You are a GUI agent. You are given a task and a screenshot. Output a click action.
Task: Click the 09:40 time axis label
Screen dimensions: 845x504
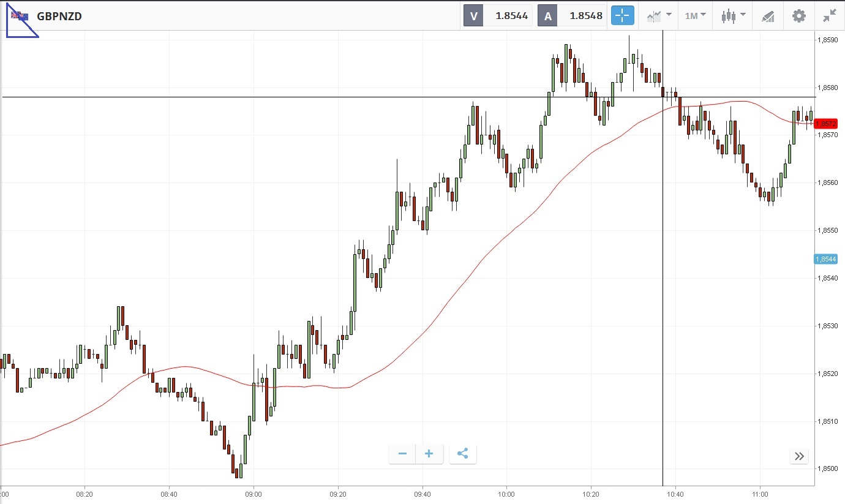pyautogui.click(x=423, y=494)
